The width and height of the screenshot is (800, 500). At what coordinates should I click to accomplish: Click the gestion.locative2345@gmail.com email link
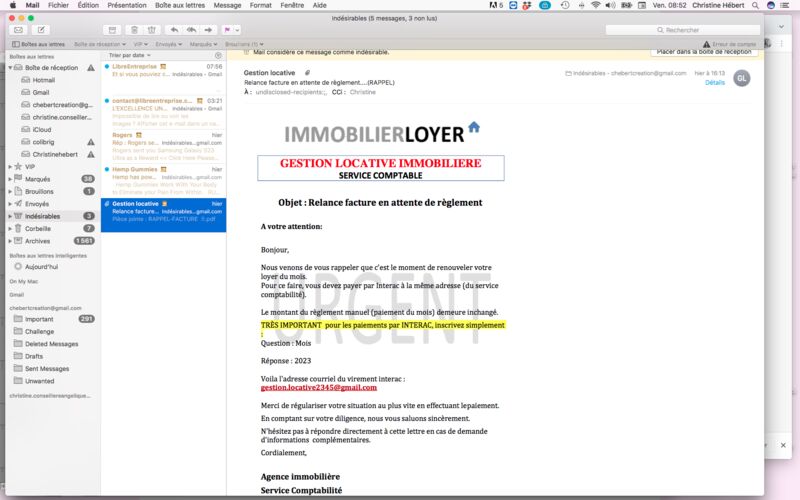(x=319, y=388)
